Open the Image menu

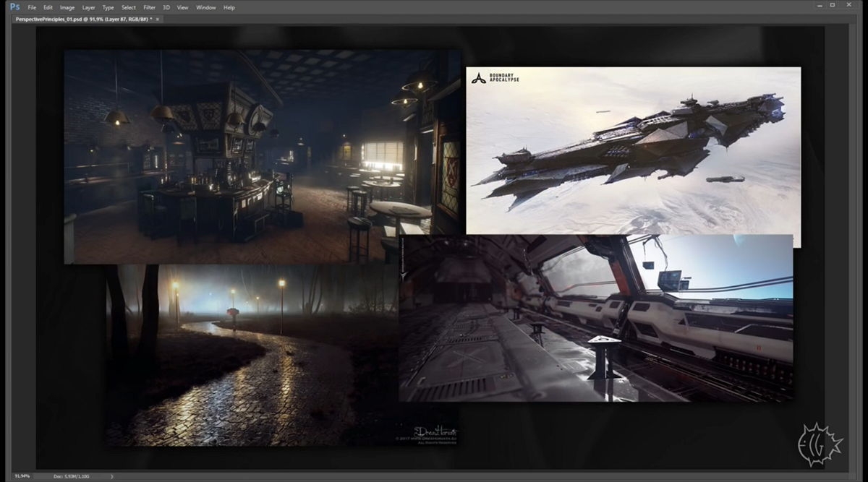tap(67, 7)
